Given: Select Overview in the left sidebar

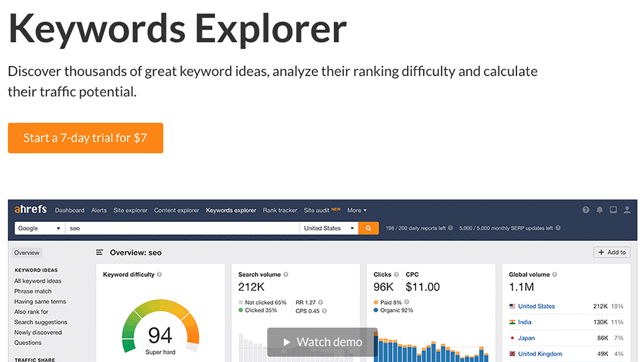Looking at the screenshot, I should coord(27,253).
